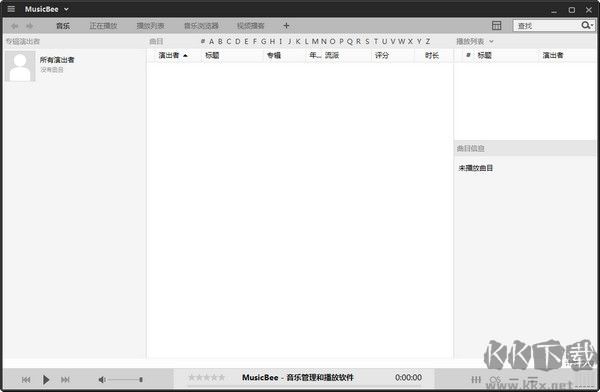600x392 pixels.
Task: Adjust the volume slider
Action: point(125,380)
